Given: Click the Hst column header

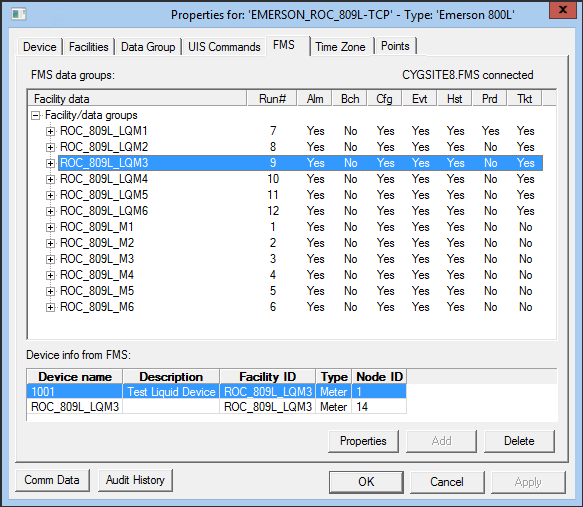Looking at the screenshot, I should (454, 99).
